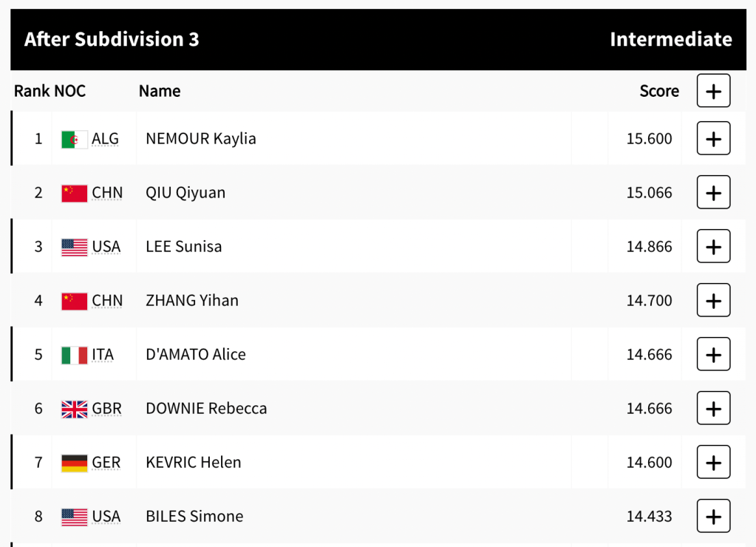The image size is (756, 547).
Task: Click the ITA country code
Action: (x=103, y=355)
